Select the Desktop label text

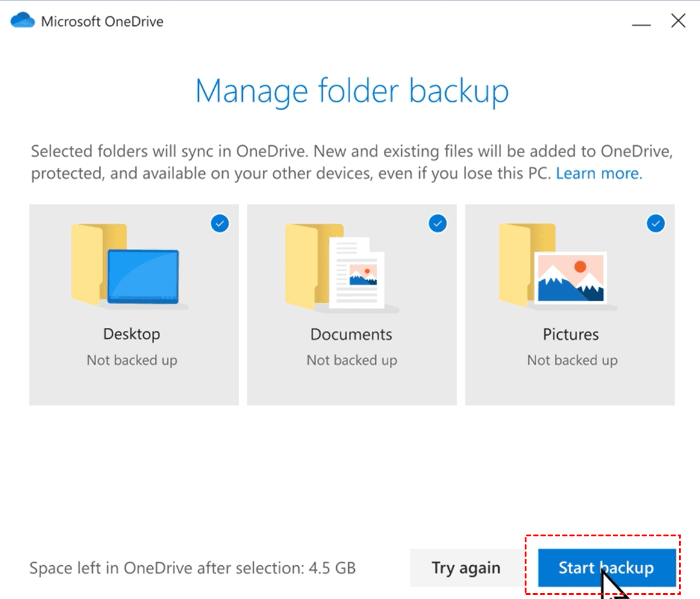tap(132, 334)
